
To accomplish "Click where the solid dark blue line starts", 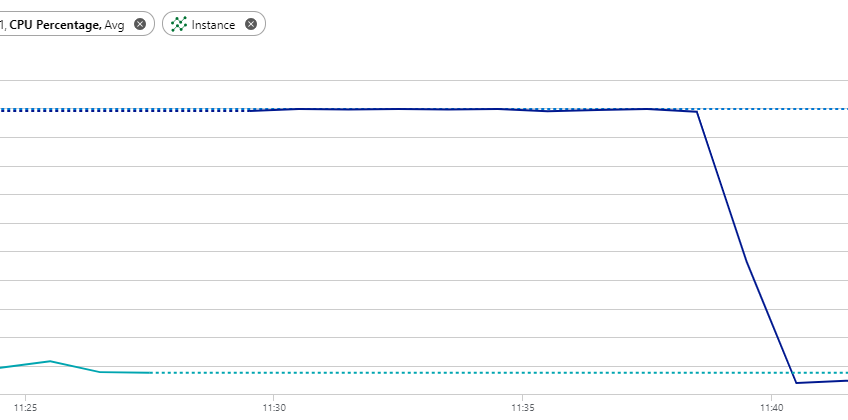I will pos(248,111).
